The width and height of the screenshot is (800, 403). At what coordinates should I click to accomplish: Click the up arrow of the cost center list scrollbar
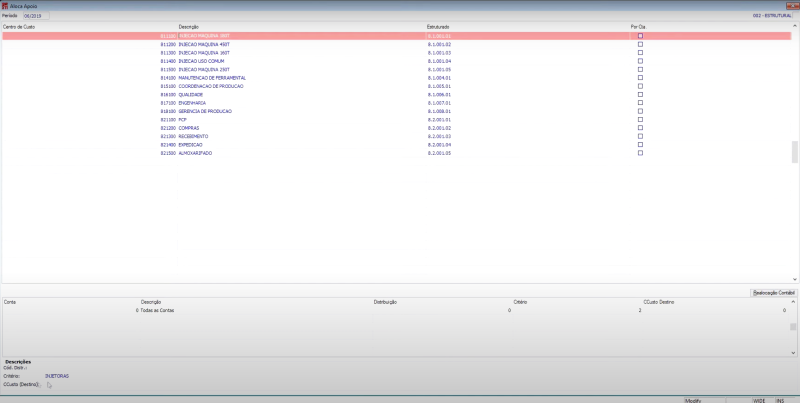coord(794,26)
